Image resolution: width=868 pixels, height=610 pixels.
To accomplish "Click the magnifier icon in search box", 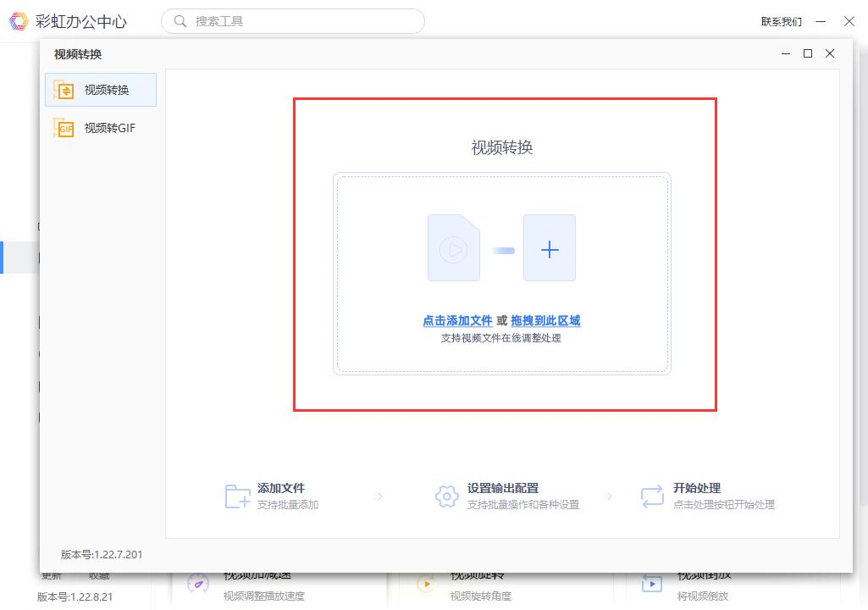I will (180, 21).
